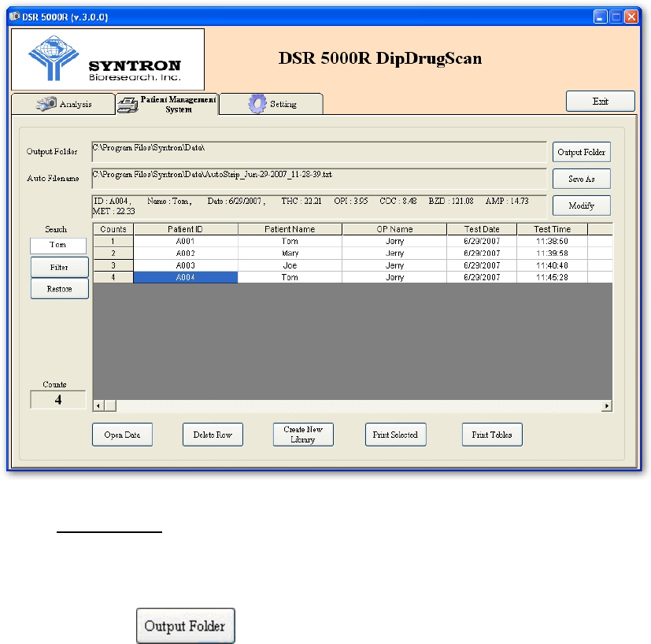Click the camera icon on Analysis tab
Screen dimensions: 651x644
46,104
